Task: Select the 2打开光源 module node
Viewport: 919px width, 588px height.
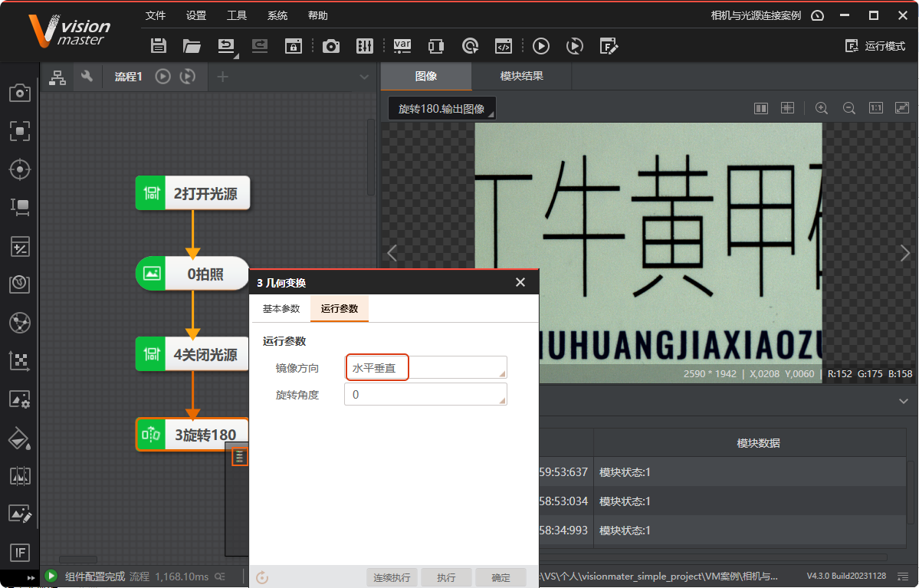Action: point(193,193)
